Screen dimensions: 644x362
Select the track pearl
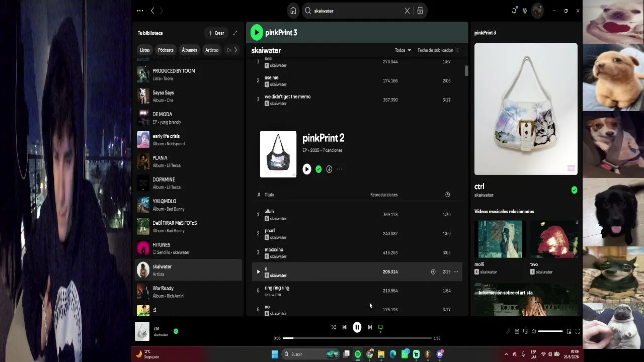(357, 234)
